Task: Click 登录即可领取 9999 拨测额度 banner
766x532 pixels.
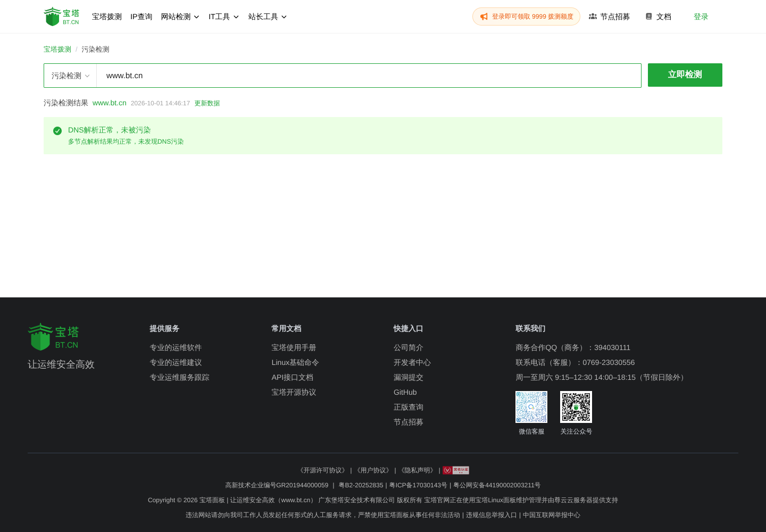Action: (x=526, y=16)
